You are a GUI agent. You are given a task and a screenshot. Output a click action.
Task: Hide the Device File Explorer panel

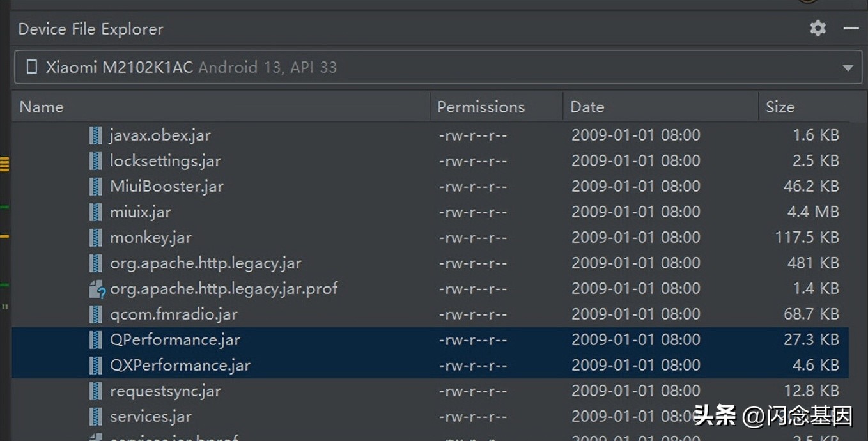coord(851,28)
